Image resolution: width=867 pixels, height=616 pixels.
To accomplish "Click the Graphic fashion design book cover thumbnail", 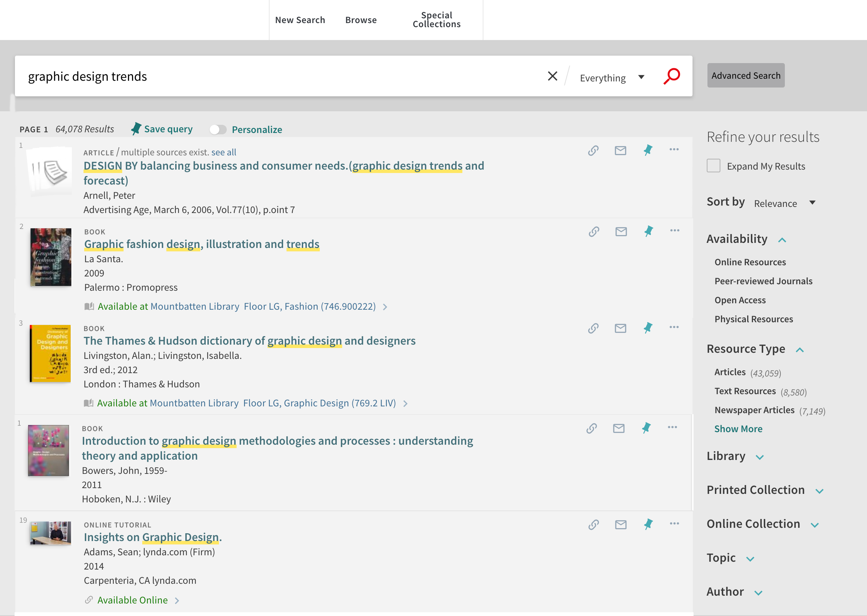I will click(51, 257).
